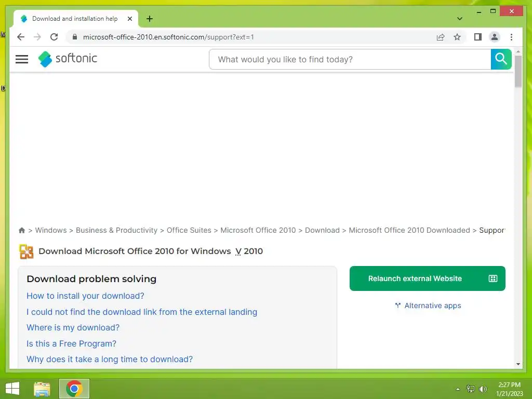
Task: Open Chrome side panel
Action: (x=478, y=37)
